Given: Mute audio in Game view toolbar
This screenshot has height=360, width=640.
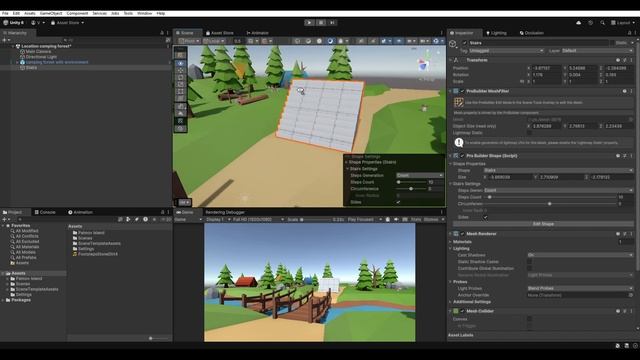Looking at the screenshot, I should tap(396, 220).
